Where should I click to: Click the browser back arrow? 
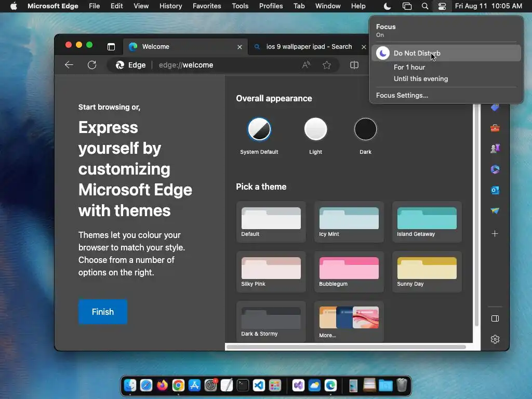tap(69, 65)
